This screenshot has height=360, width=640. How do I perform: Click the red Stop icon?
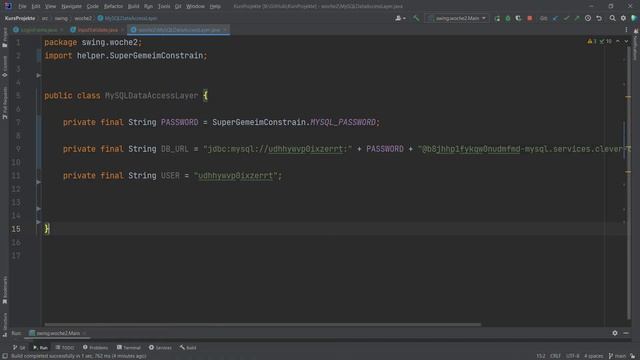click(x=530, y=18)
